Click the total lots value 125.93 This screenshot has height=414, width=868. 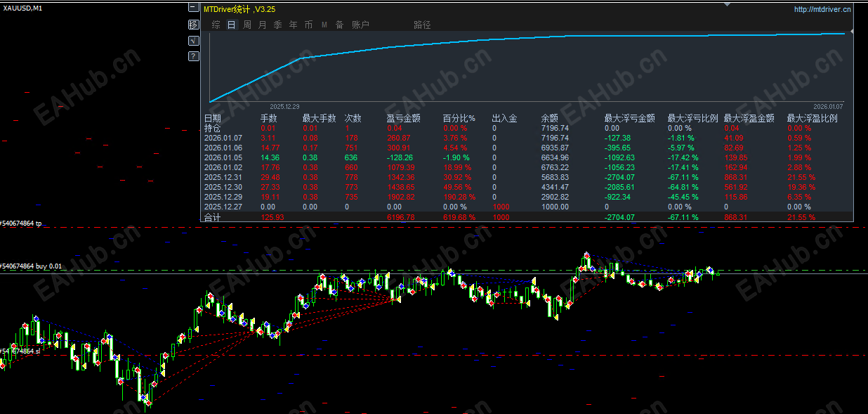coord(271,218)
